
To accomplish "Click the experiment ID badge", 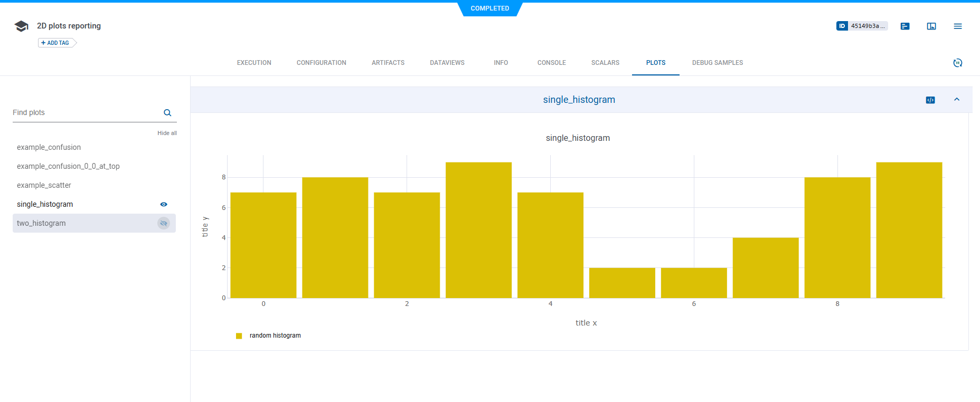I will 862,26.
